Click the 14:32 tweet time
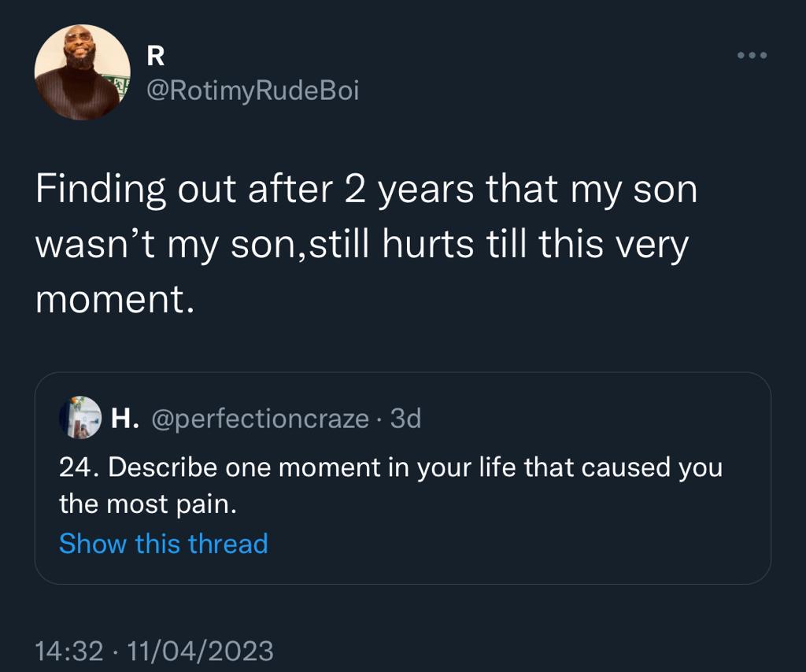 point(69,651)
